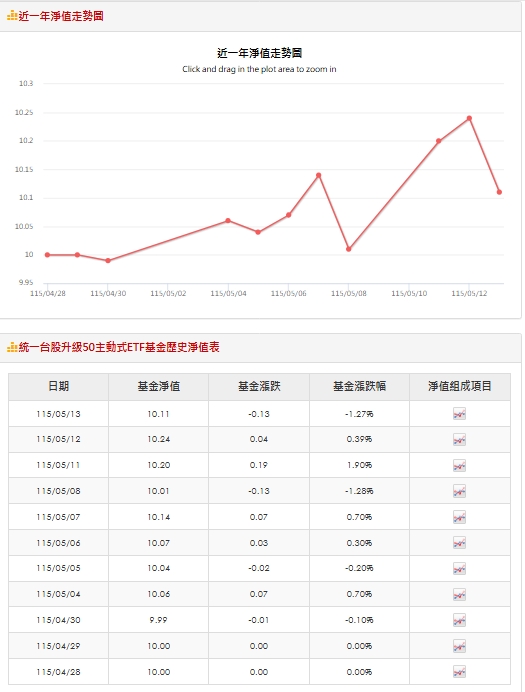Open net value composition icon for 115/05/07
Image resolution: width=525 pixels, height=692 pixels.
pos(459,517)
